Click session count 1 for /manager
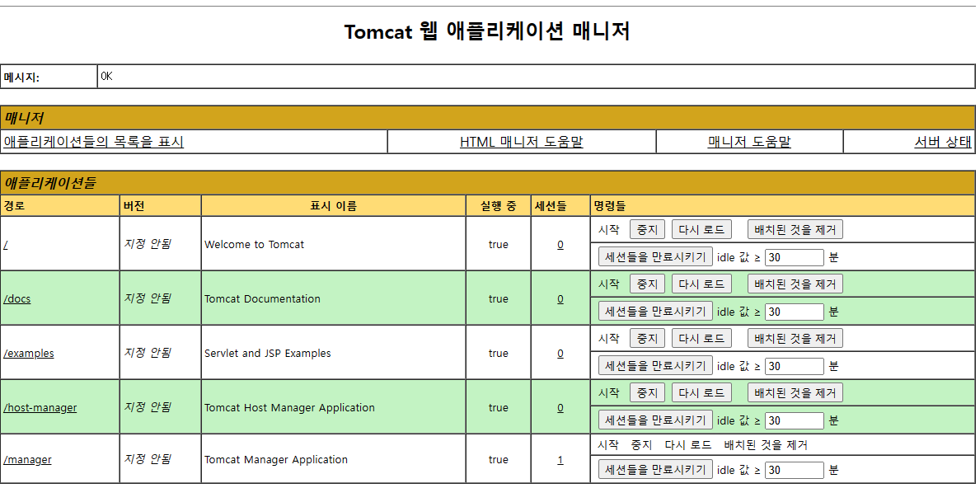 560,460
